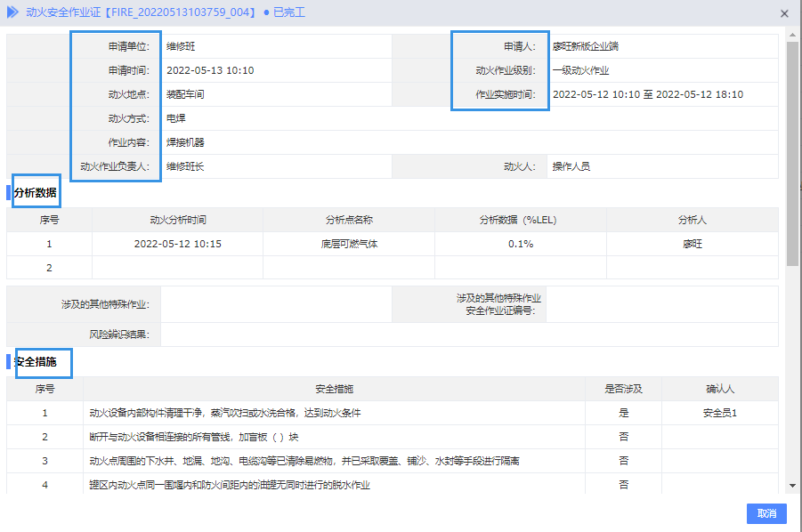Viewport: 802px width, 532px height.
Task: Click the 取消 button
Action: [766, 513]
